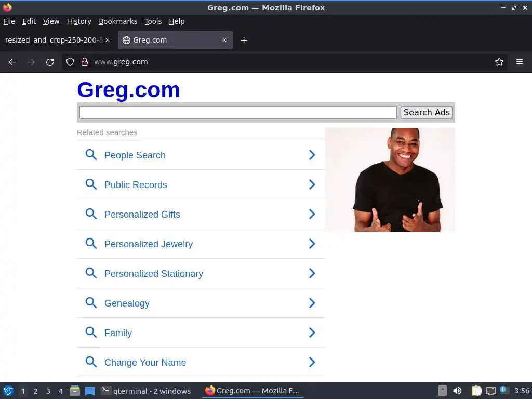Follow the Personalized Gifts link
The width and height of the screenshot is (532, 399).
(x=142, y=215)
